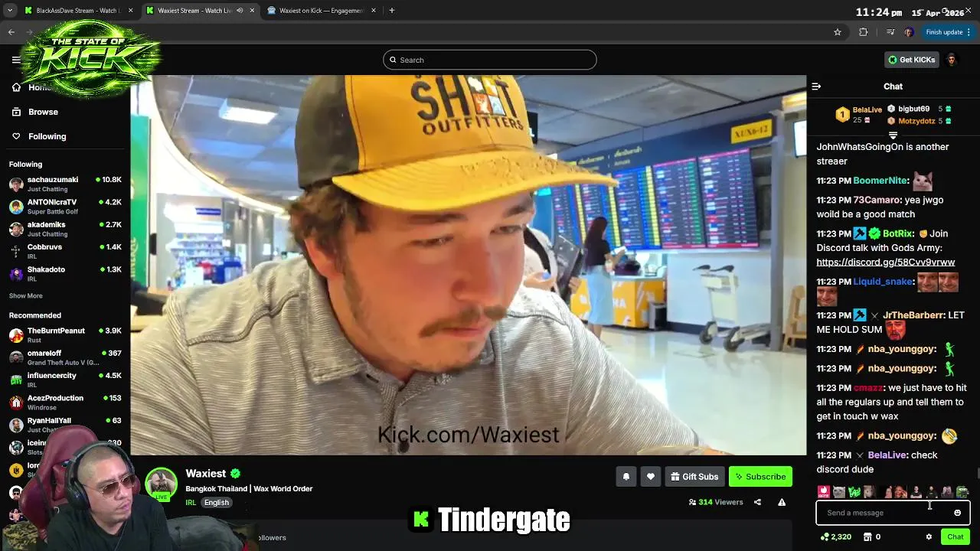Click the Tinder Gate emote in quick emotes
This screenshot has height=551, width=980.
[824, 492]
